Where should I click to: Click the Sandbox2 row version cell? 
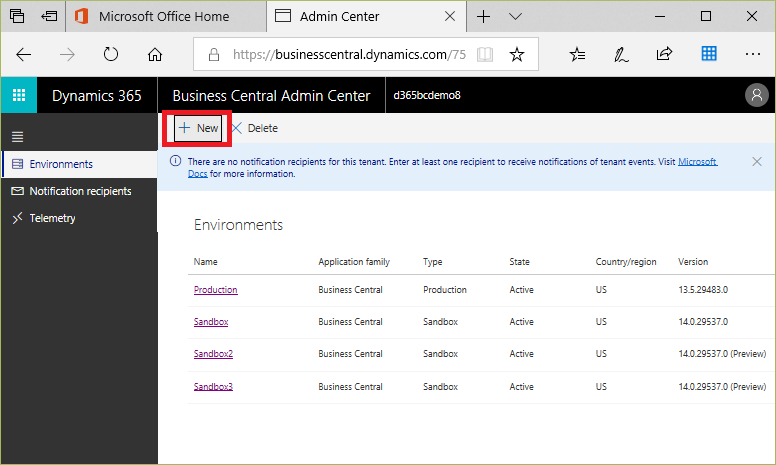(722, 354)
